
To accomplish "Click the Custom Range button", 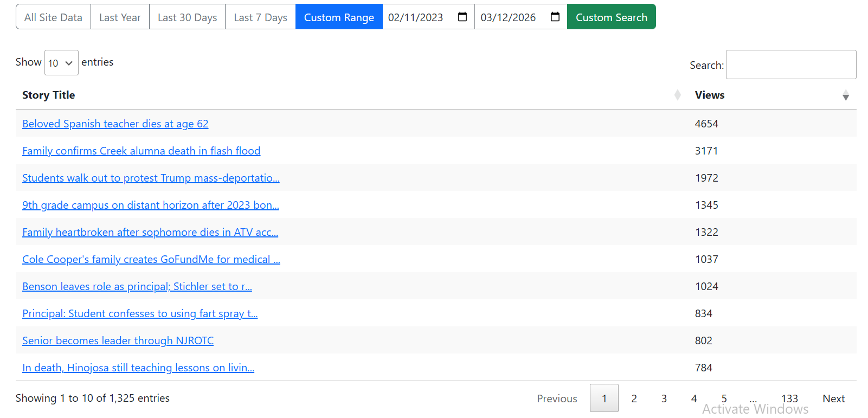I will [x=339, y=17].
